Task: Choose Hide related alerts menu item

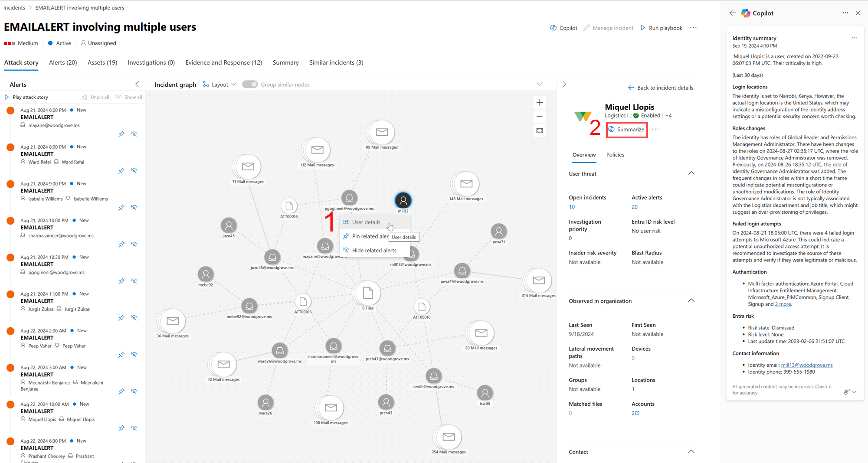Action: [374, 250]
